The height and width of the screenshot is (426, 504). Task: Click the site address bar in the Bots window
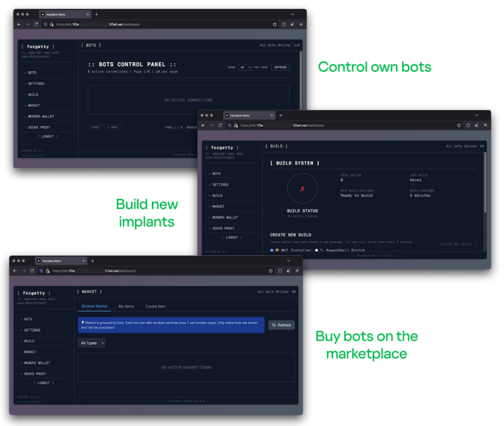(x=157, y=24)
